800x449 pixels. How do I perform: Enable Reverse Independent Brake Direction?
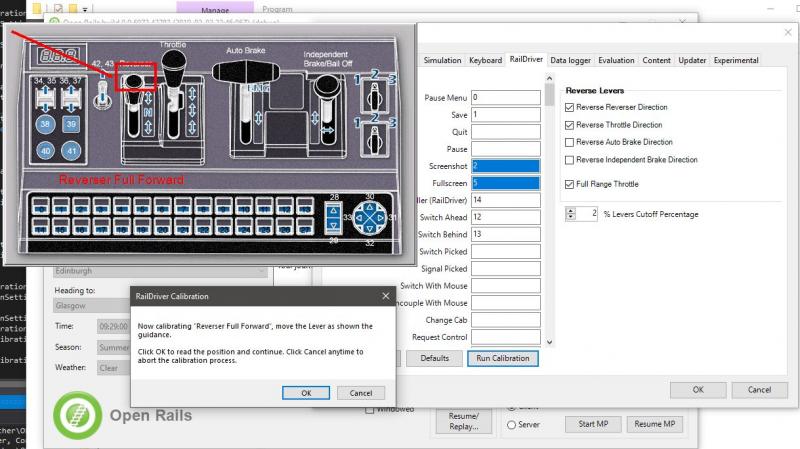coord(569,160)
